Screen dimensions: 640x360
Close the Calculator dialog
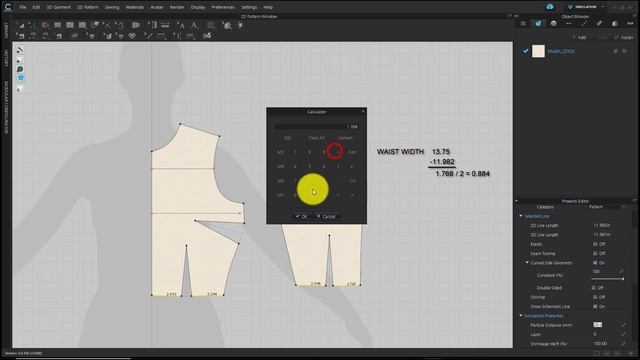pyautogui.click(x=363, y=111)
